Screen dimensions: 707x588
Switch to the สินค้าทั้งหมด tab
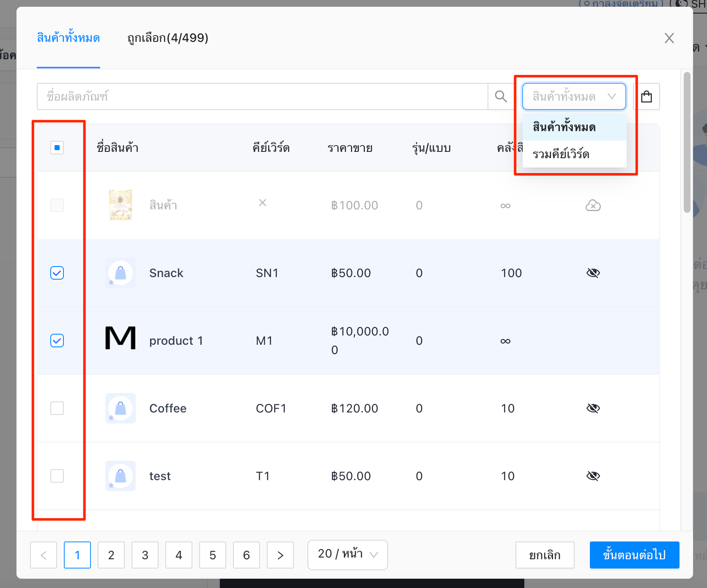coord(69,38)
